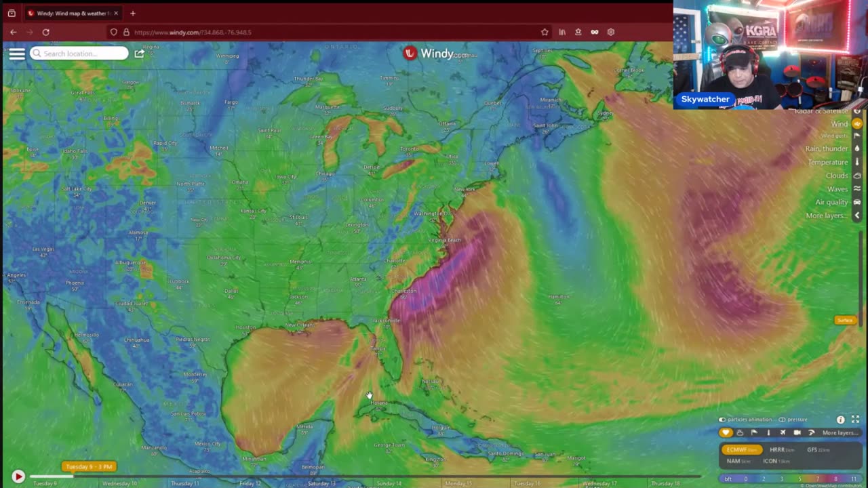Select the Waves layer icon
Viewport: 868px width, 488px height.
tap(857, 189)
